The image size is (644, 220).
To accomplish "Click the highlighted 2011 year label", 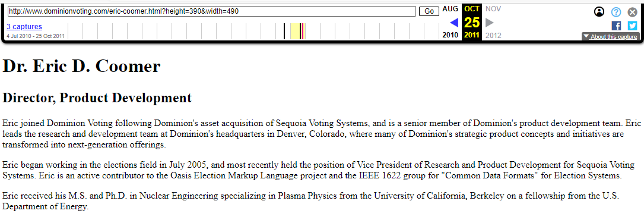I will [x=472, y=35].
